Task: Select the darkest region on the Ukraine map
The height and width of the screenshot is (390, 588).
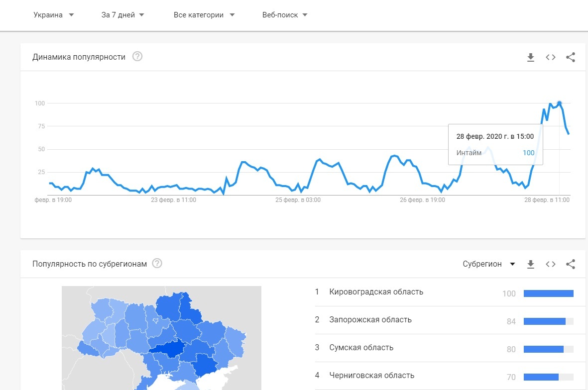Action: pyautogui.click(x=172, y=350)
